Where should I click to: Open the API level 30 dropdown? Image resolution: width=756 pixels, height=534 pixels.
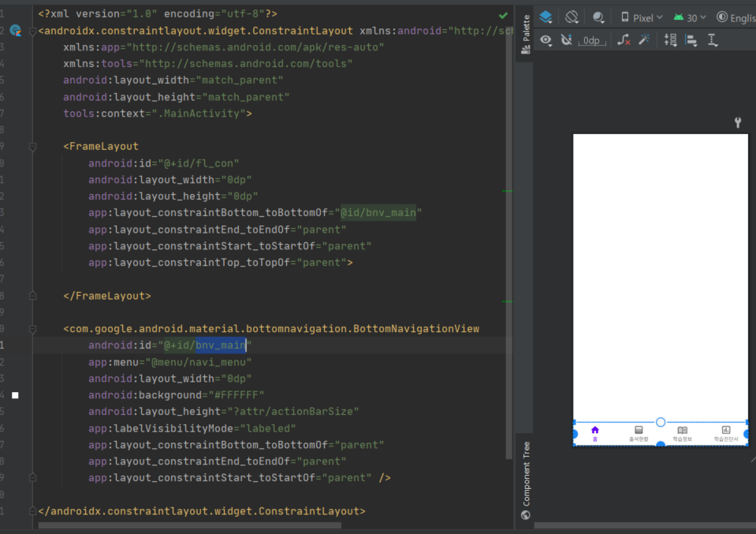[690, 18]
